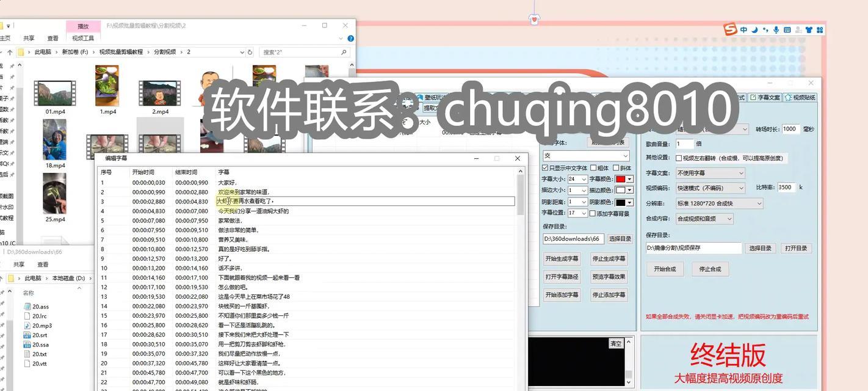Select the 20.txt file icon

tap(27, 354)
